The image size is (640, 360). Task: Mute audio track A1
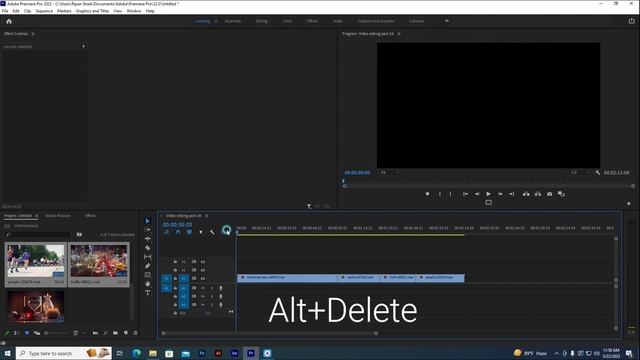203,288
